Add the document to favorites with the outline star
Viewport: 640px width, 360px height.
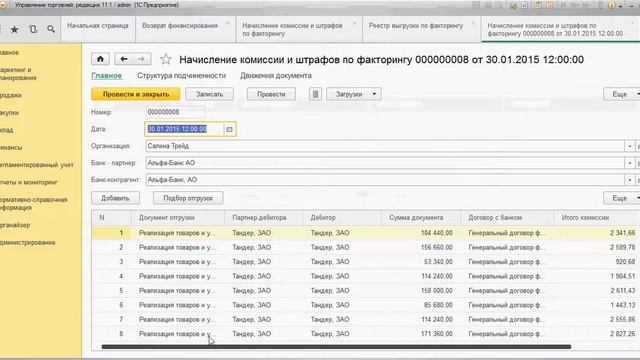[x=166, y=59]
